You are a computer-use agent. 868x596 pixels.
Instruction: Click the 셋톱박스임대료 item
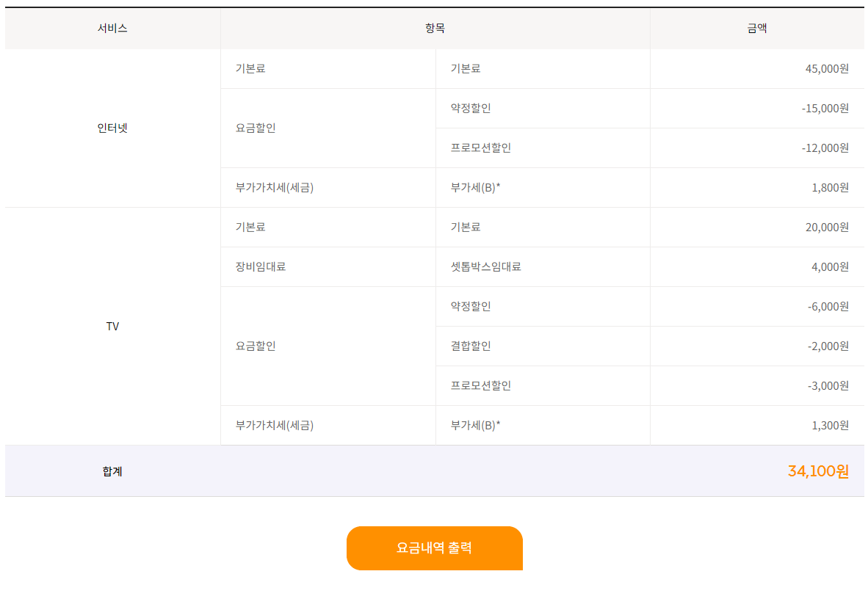pos(486,266)
